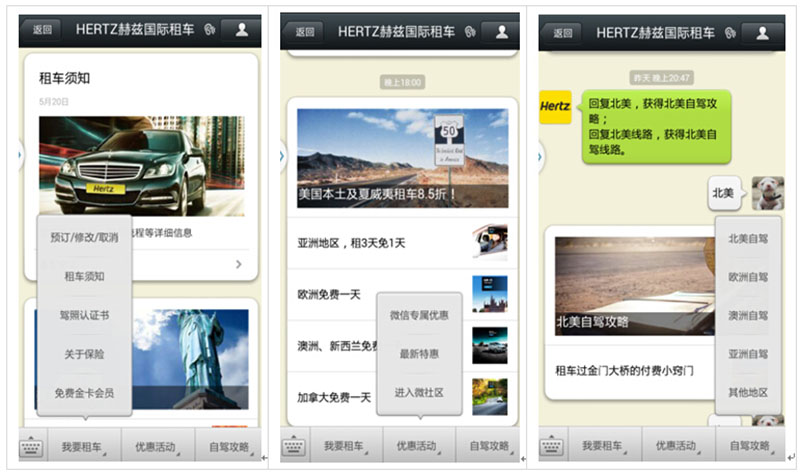The image size is (800, 474).
Task: Tap the thumbnail beside 加拿大免费一天 article
Action: click(x=490, y=396)
